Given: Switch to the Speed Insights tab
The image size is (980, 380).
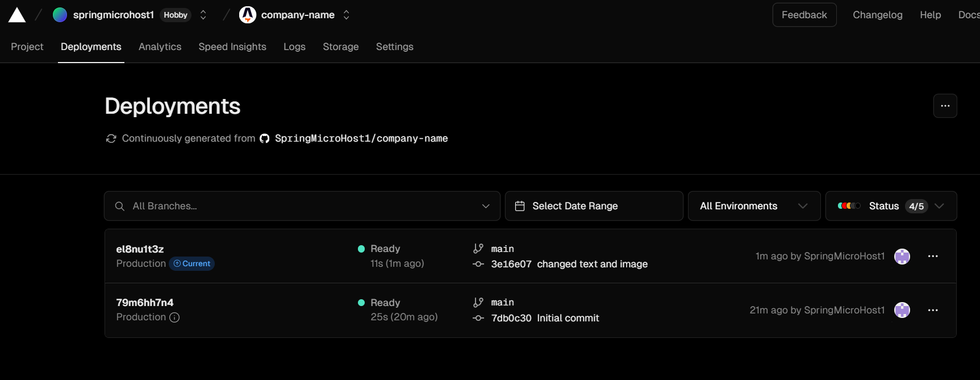Looking at the screenshot, I should click(x=232, y=47).
